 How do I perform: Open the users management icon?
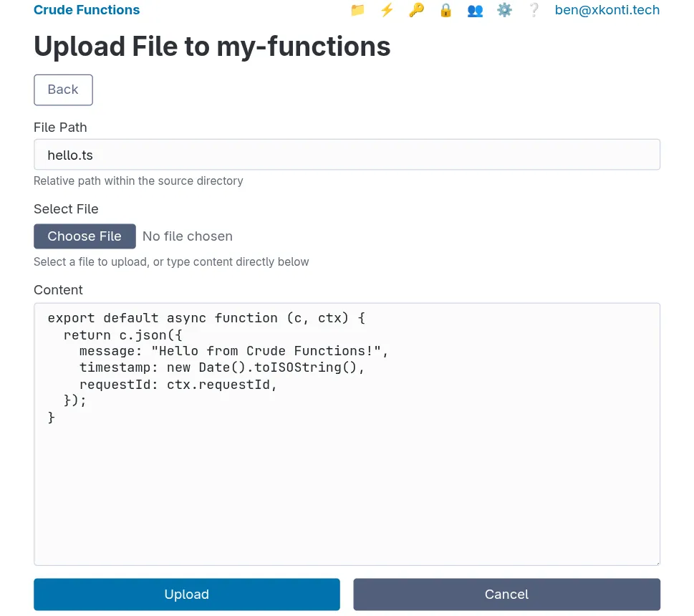point(475,10)
